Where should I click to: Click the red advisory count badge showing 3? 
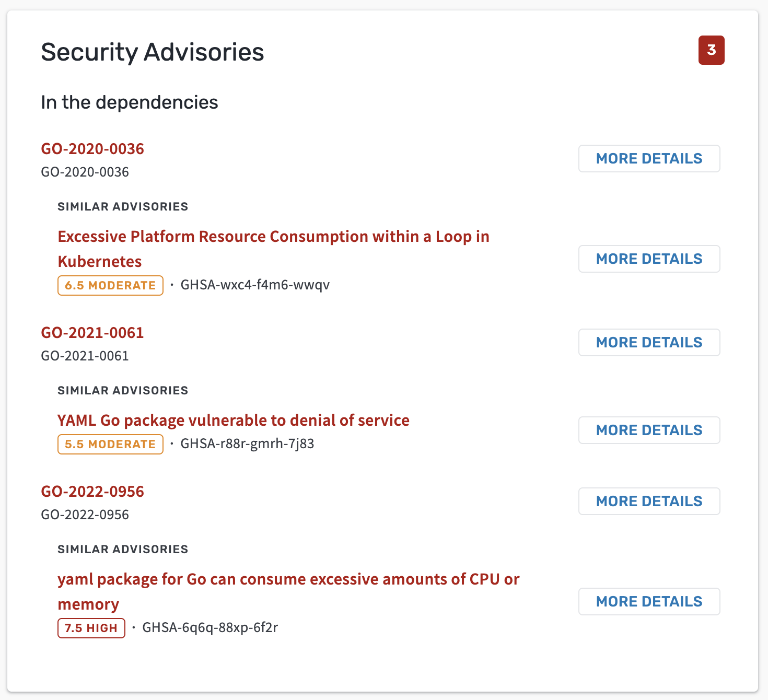[x=711, y=50]
